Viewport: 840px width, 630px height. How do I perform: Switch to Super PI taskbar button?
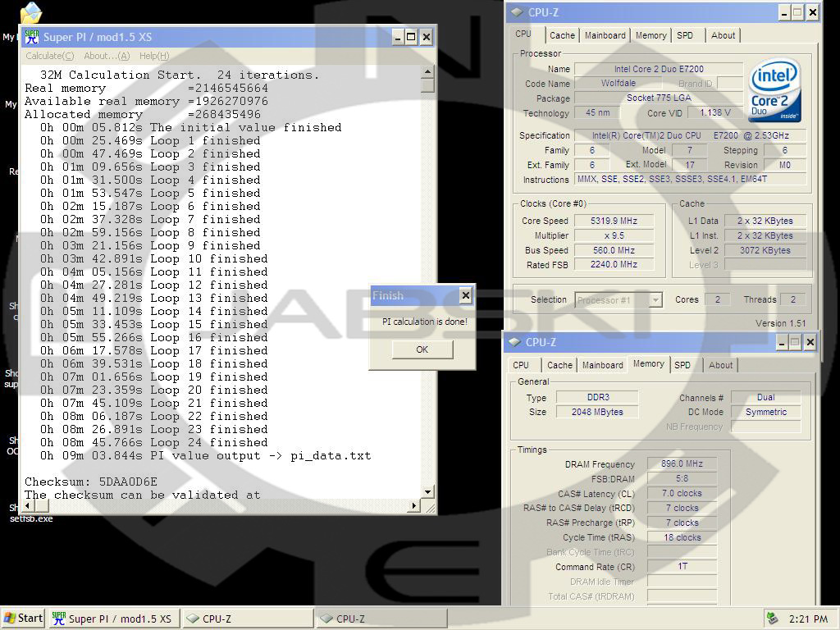[113, 619]
